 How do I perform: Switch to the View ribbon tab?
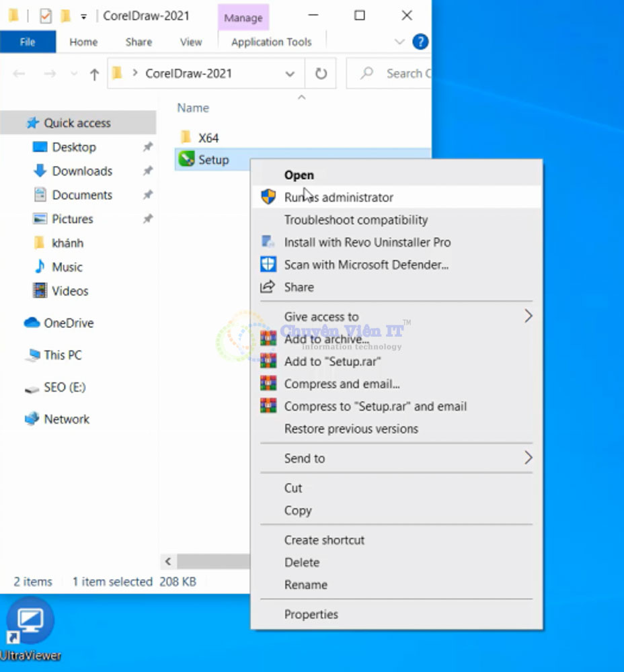[191, 42]
